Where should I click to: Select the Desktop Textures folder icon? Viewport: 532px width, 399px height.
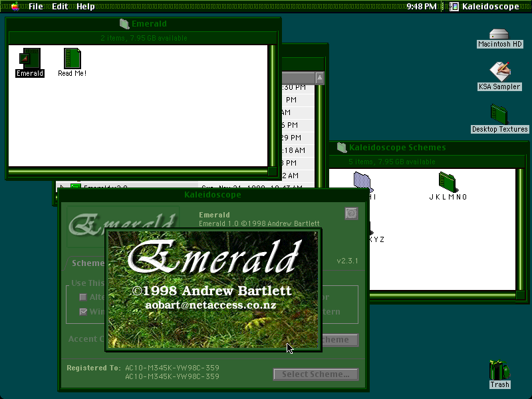(499, 114)
